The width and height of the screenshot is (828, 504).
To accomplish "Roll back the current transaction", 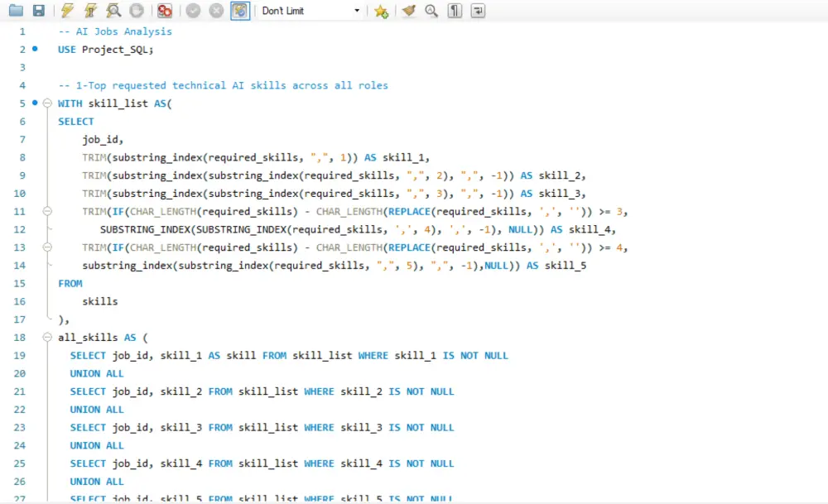I will [x=217, y=10].
